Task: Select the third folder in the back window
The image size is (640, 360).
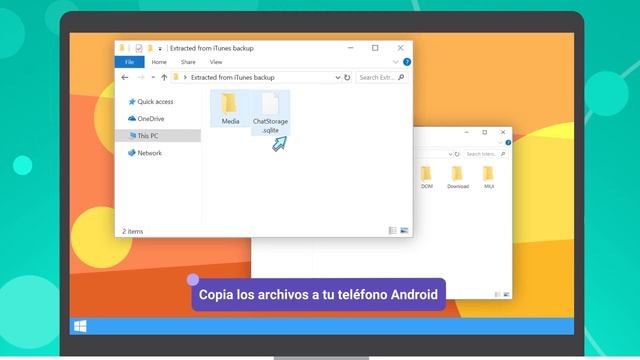Action: (x=489, y=178)
